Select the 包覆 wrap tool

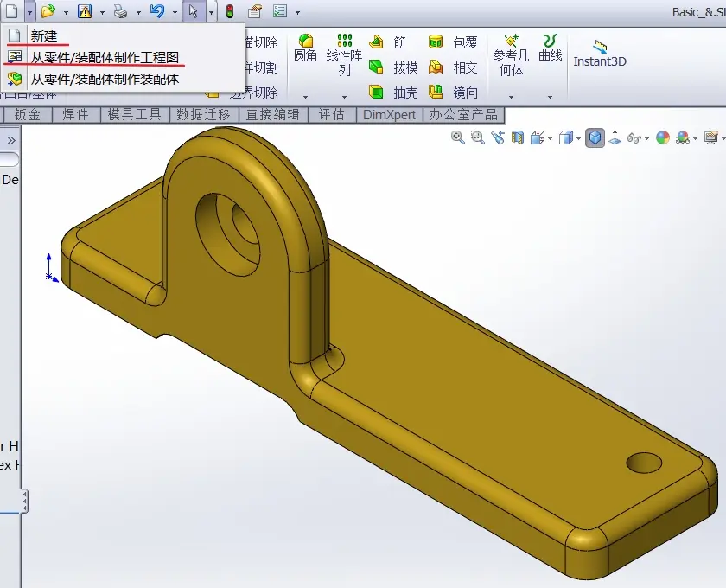click(x=453, y=42)
